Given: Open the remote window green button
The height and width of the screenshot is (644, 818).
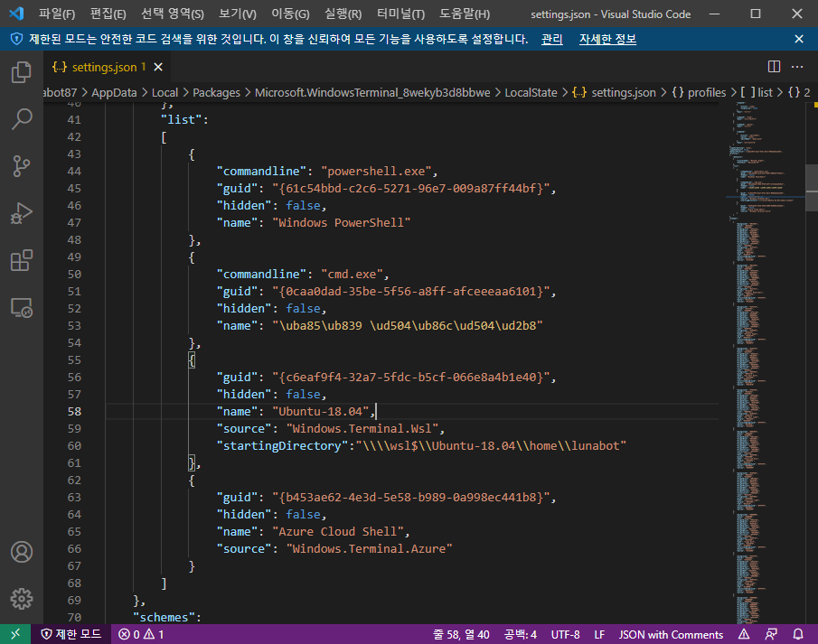Looking at the screenshot, I should [x=15, y=634].
